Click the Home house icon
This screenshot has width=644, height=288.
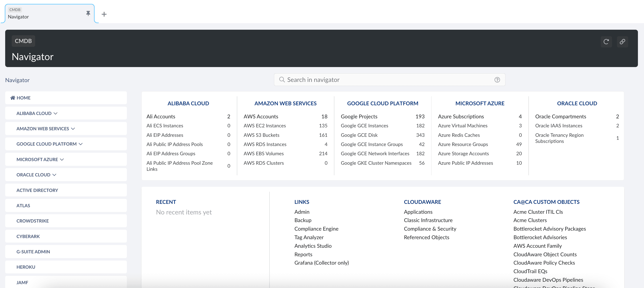coord(12,98)
